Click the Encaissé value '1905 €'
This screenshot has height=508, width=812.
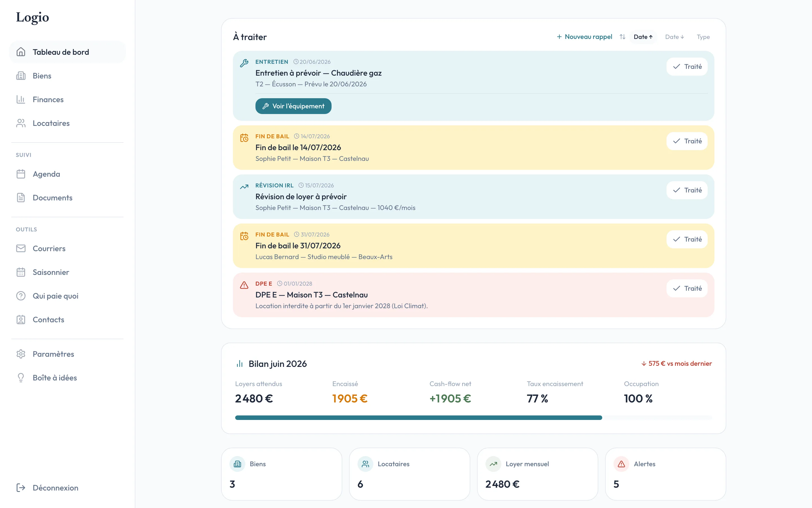tap(350, 398)
